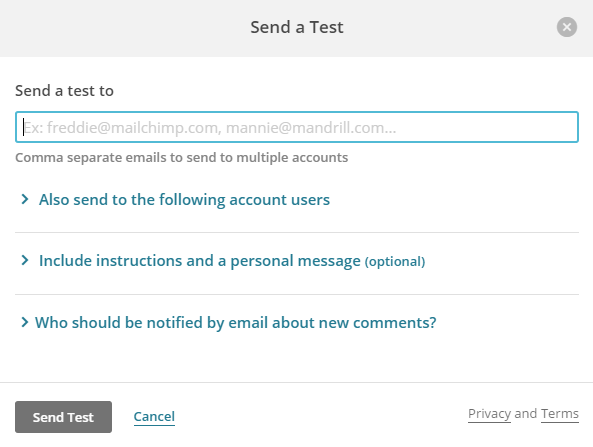
Task: Click the gray circular X icon in header
Action: (567, 27)
